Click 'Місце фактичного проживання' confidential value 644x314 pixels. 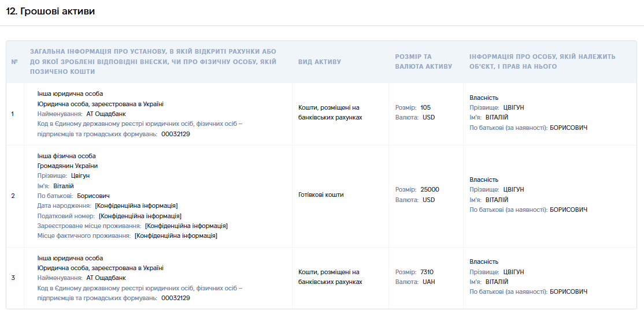(176, 235)
